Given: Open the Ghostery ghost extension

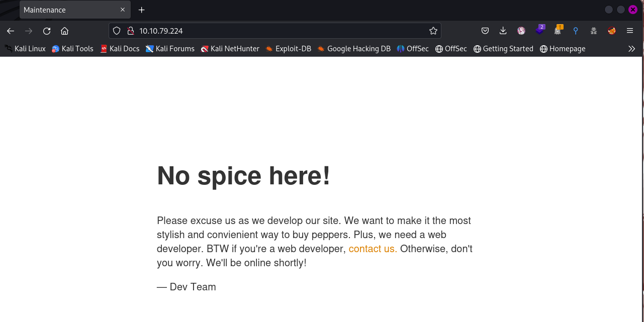Looking at the screenshot, I should [558, 31].
